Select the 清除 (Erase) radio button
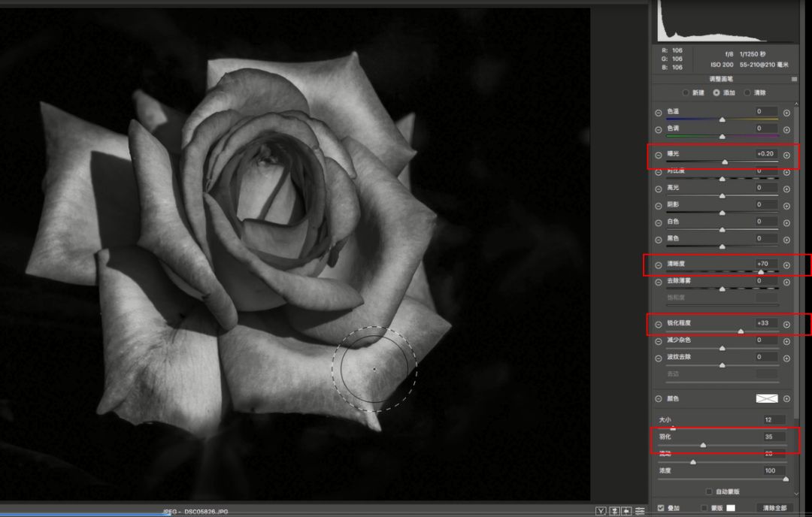The width and height of the screenshot is (812, 517). click(747, 92)
